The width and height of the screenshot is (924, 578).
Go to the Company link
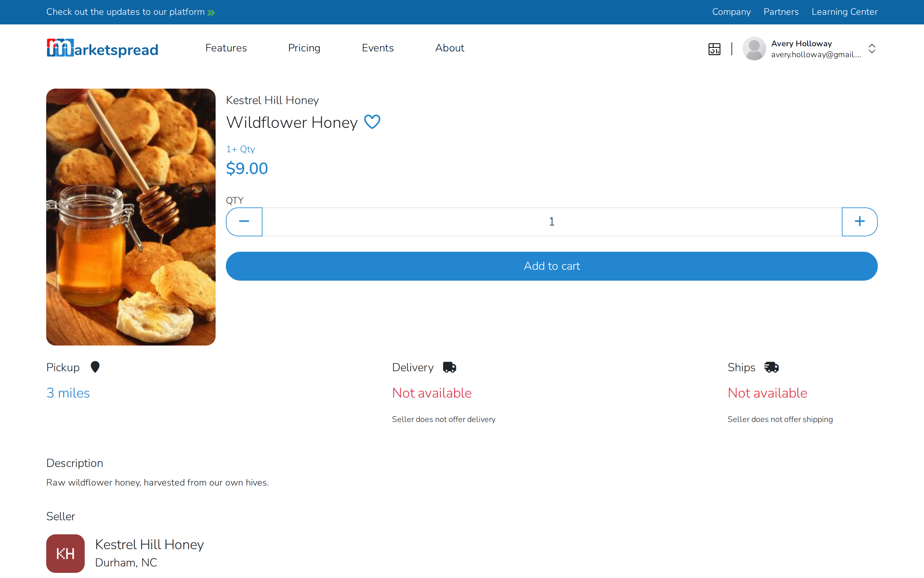[731, 12]
